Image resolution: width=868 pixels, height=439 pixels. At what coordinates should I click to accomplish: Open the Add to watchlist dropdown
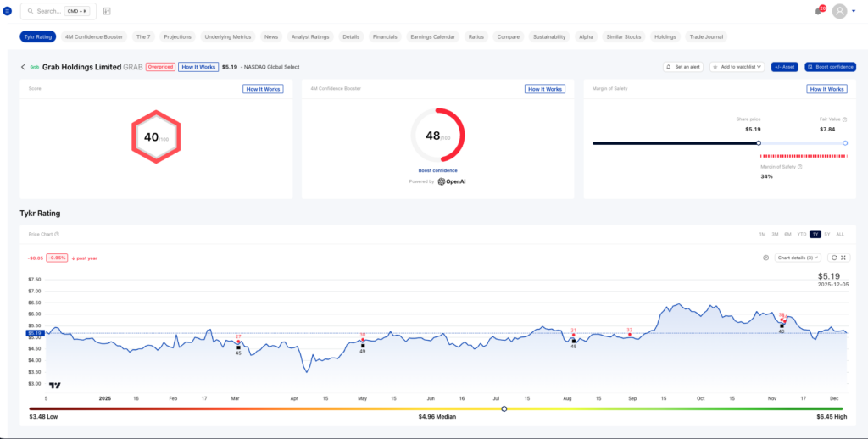coord(737,67)
